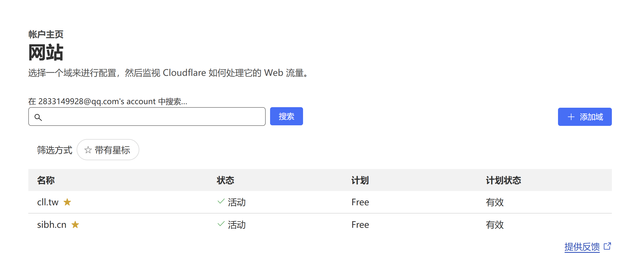The height and width of the screenshot is (277, 644).
Task: Click the 名称 column header
Action: 46,180
